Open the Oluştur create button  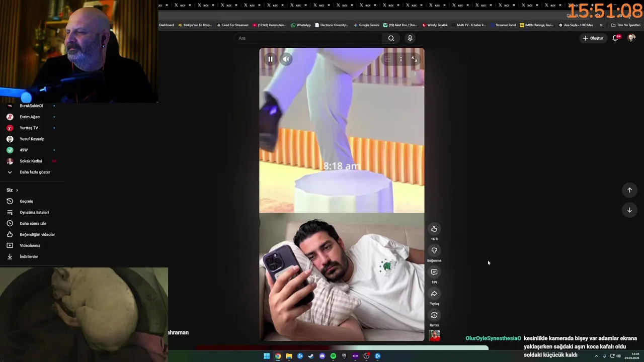593,38
